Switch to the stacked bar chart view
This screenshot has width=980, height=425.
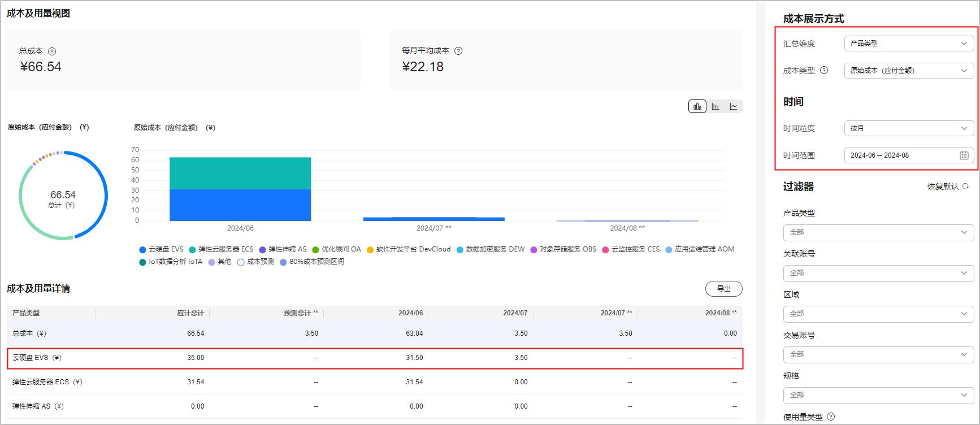click(697, 106)
